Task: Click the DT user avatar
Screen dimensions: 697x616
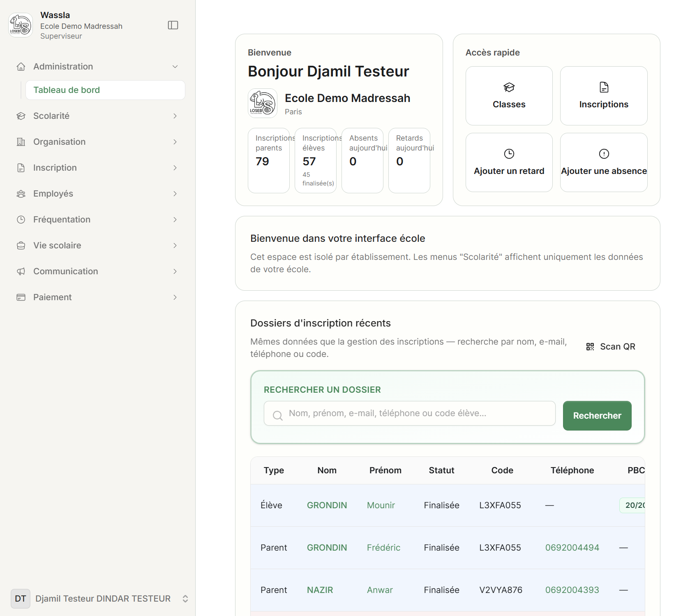Action: pos(21,598)
